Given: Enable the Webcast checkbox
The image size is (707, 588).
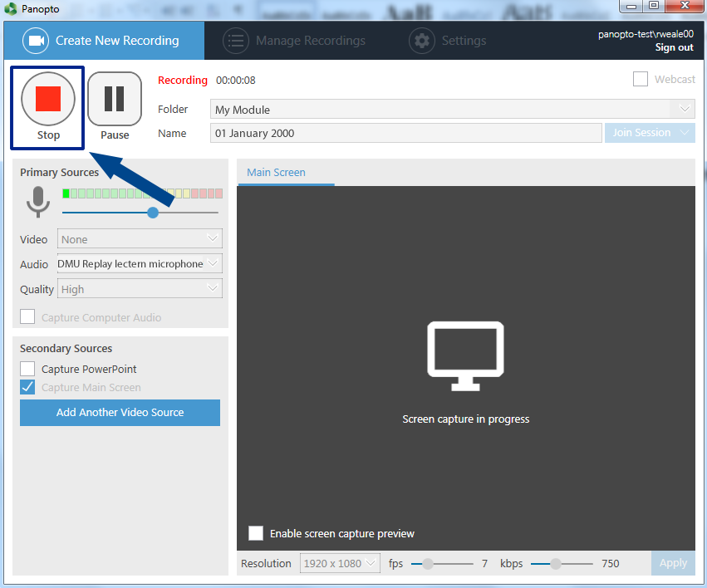Looking at the screenshot, I should pyautogui.click(x=641, y=79).
